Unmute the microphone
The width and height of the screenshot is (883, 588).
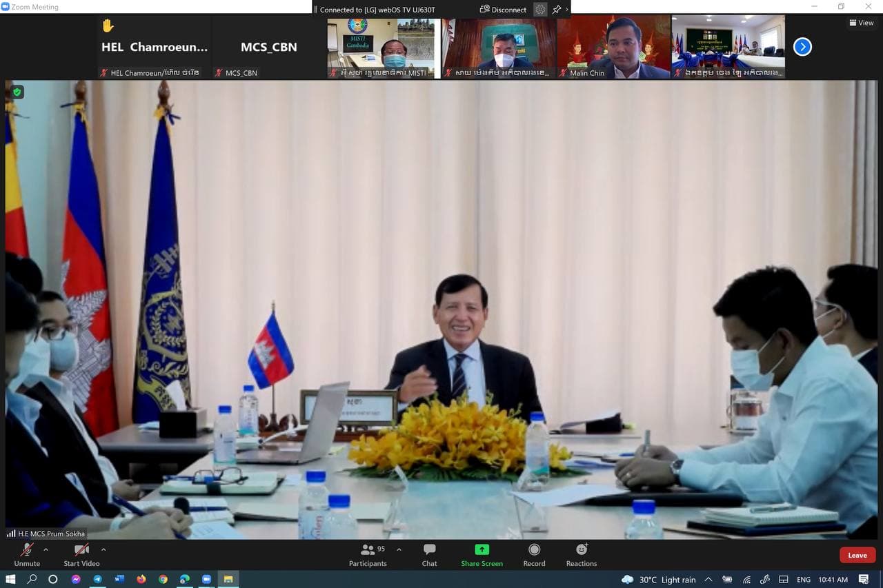click(x=27, y=554)
